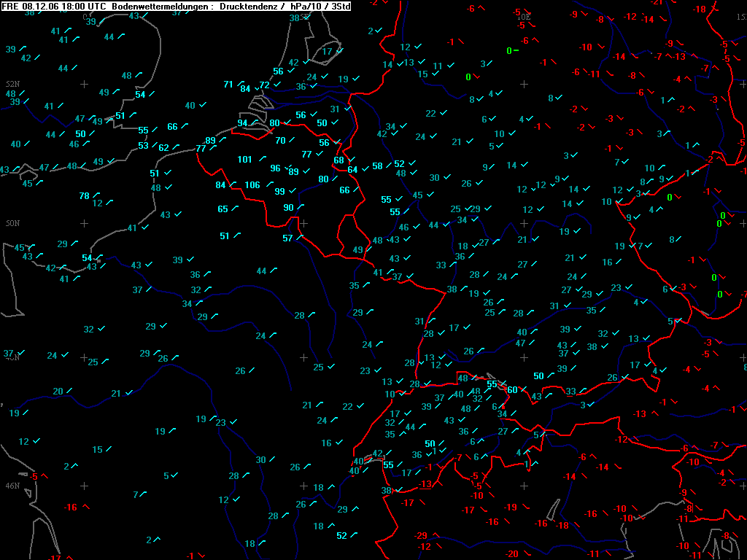747x560 pixels.
Task: Pick the 96 pressure tendency label
Action: pos(275,168)
